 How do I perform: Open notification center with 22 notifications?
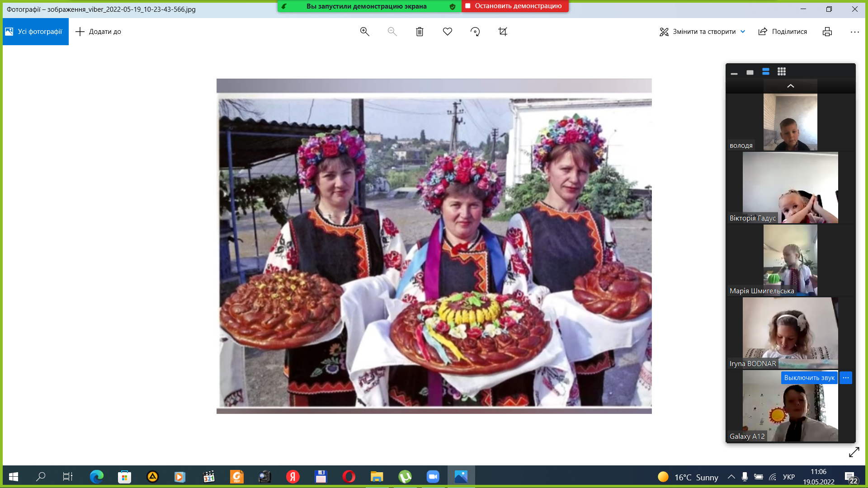coord(850,477)
